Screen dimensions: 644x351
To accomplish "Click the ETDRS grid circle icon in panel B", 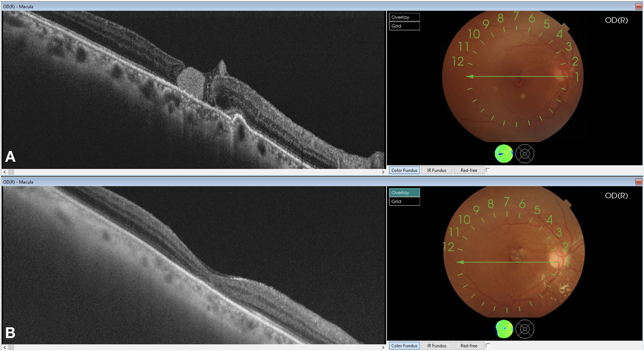I will pyautogui.click(x=524, y=329).
